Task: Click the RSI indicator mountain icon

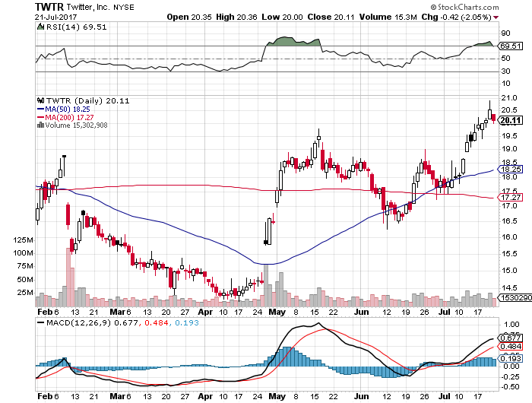Action: point(40,27)
